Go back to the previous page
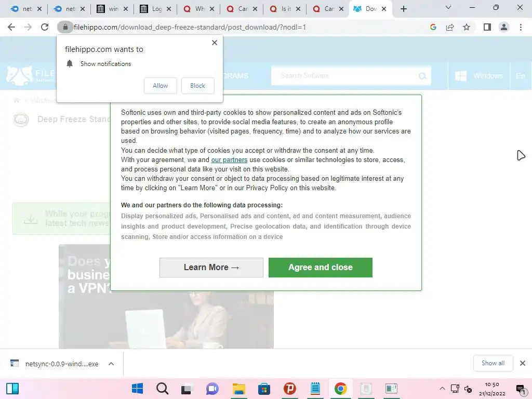 click(11, 27)
